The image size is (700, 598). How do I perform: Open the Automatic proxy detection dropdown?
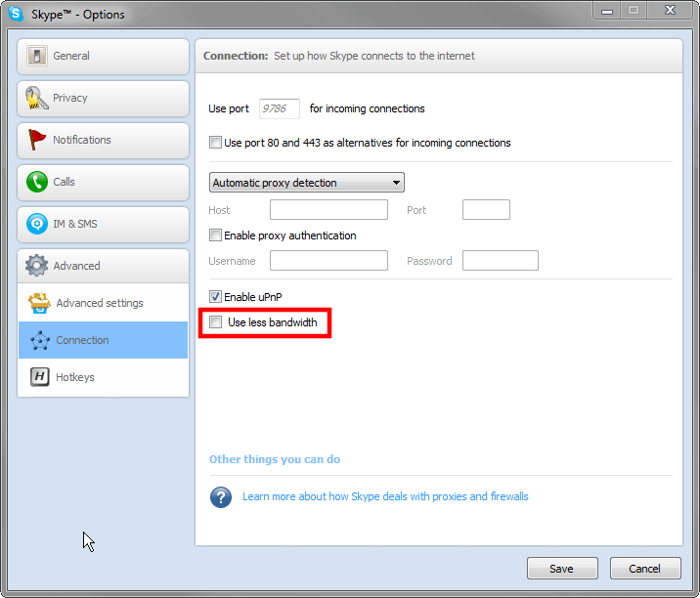306,183
